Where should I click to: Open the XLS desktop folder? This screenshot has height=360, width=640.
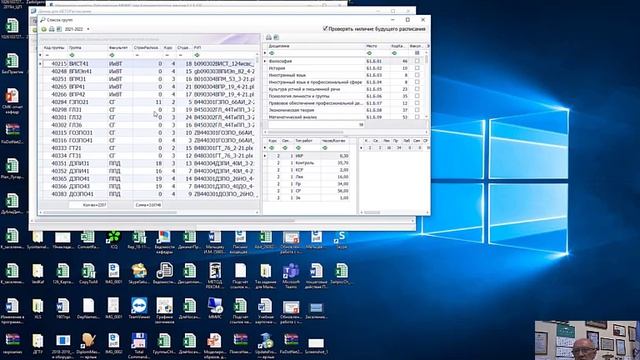38,309
